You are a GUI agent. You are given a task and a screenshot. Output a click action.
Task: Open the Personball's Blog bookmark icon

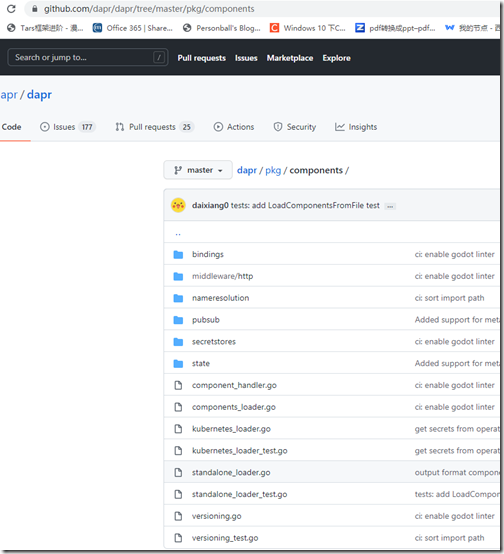click(x=187, y=28)
